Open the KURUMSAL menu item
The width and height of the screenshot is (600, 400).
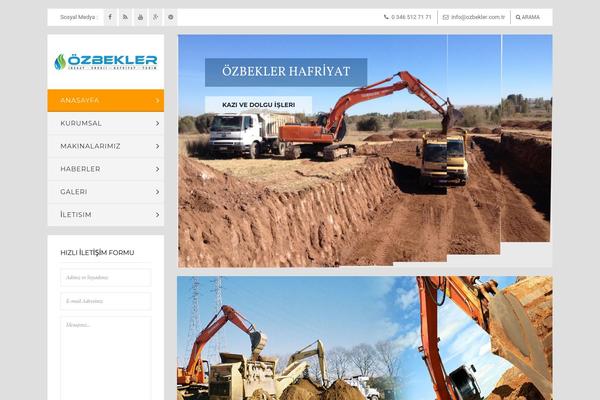click(106, 123)
